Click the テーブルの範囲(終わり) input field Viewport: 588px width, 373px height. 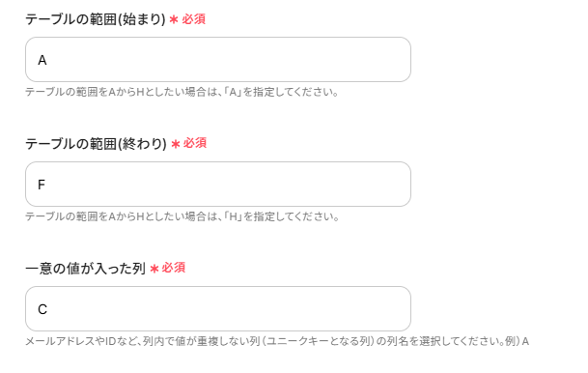[x=218, y=185]
